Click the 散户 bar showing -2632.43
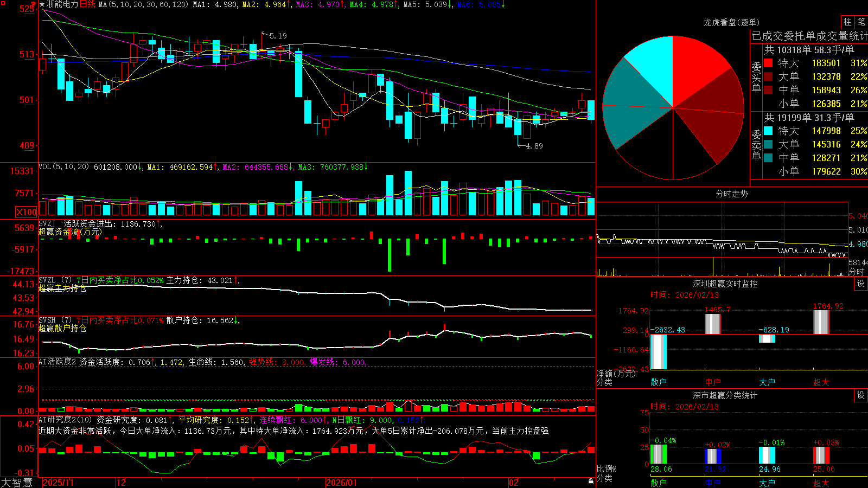 659,352
